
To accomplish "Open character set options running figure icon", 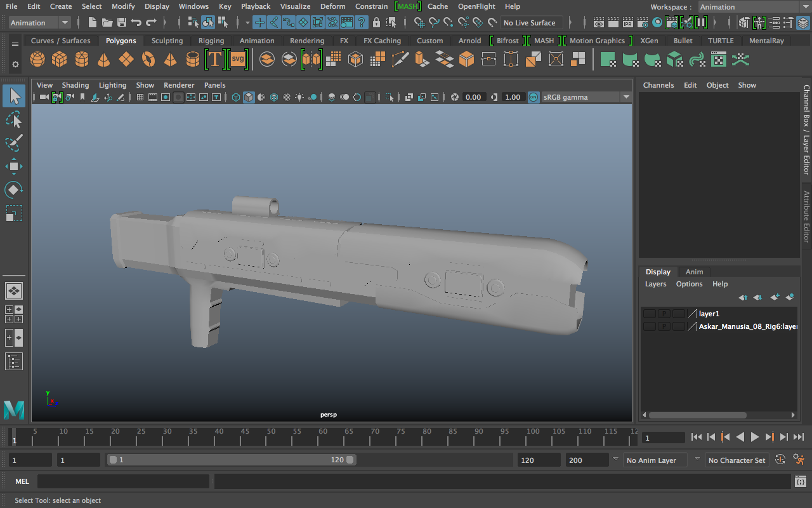I will (800, 460).
